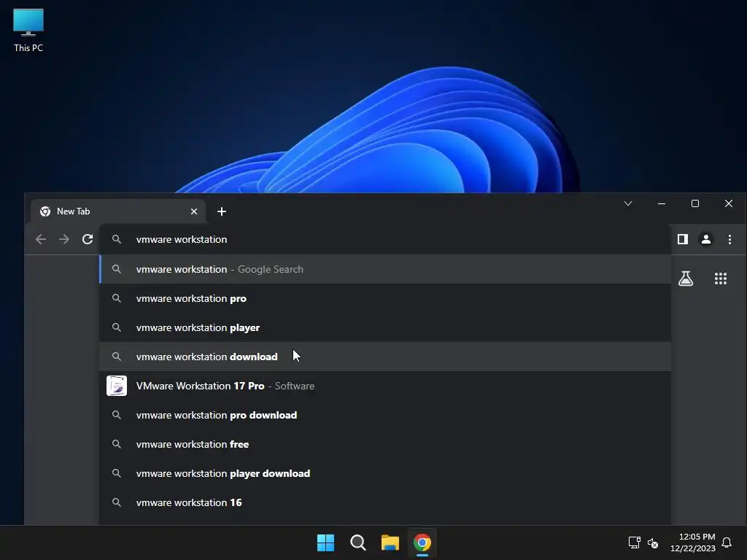The image size is (747, 560).
Task: Open the Chrome profile avatar
Action: [x=706, y=239]
